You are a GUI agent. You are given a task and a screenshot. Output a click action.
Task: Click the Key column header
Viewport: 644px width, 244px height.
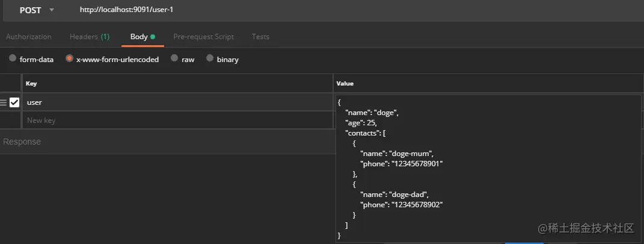pos(31,84)
